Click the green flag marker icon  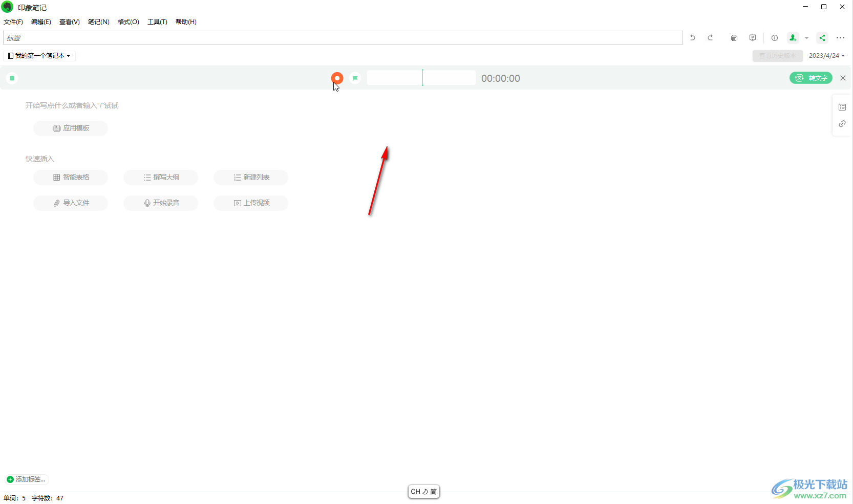pyautogui.click(x=355, y=78)
